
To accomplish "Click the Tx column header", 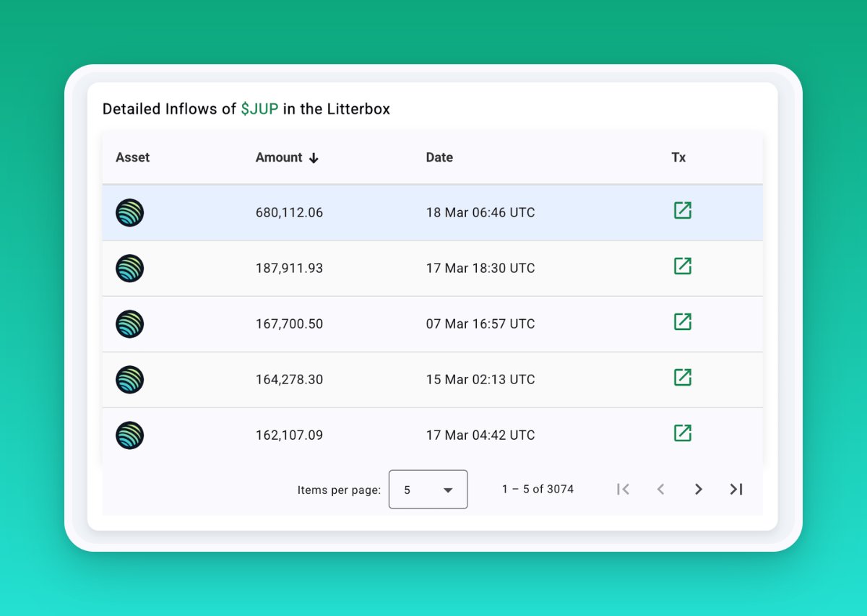I will pos(678,157).
